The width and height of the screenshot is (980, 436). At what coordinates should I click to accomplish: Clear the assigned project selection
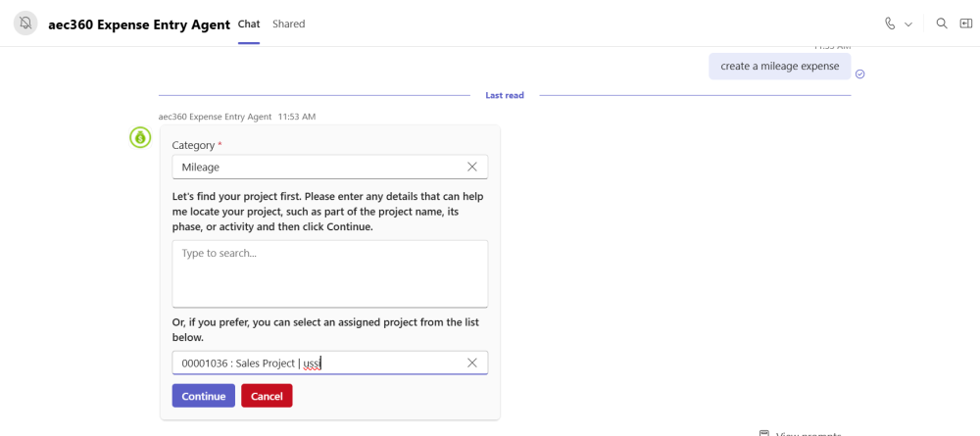tap(472, 363)
